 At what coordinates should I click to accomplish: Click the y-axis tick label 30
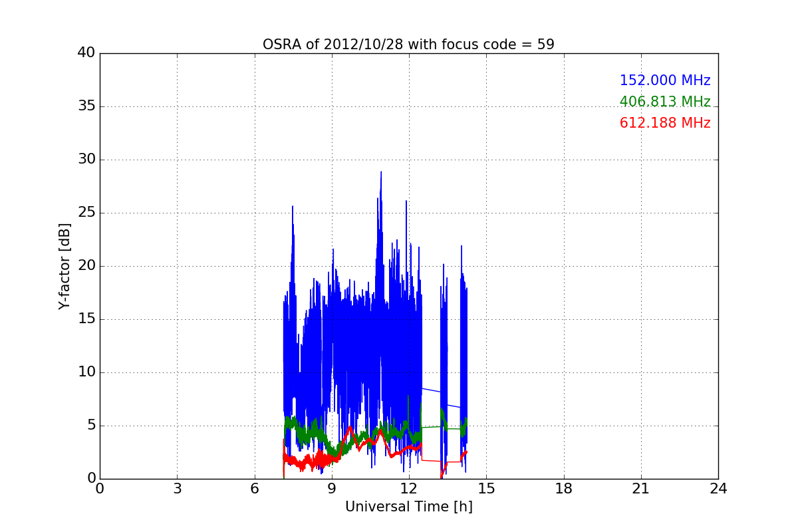pyautogui.click(x=86, y=160)
